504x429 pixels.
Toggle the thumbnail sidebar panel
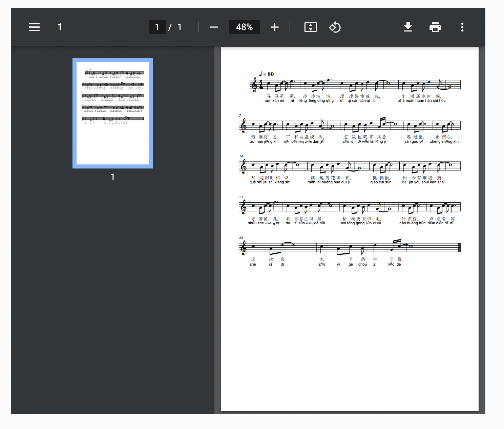point(34,27)
